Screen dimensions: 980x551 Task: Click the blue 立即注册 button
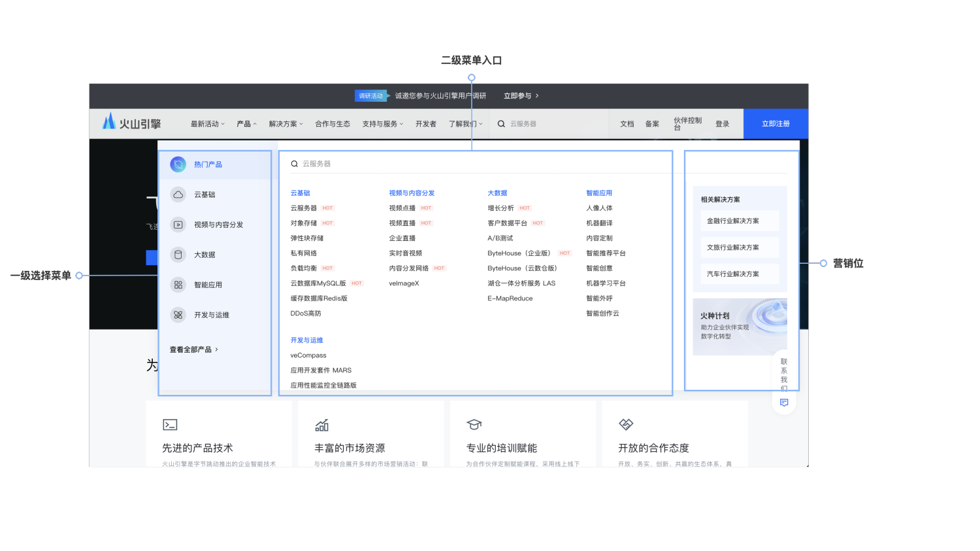(776, 124)
